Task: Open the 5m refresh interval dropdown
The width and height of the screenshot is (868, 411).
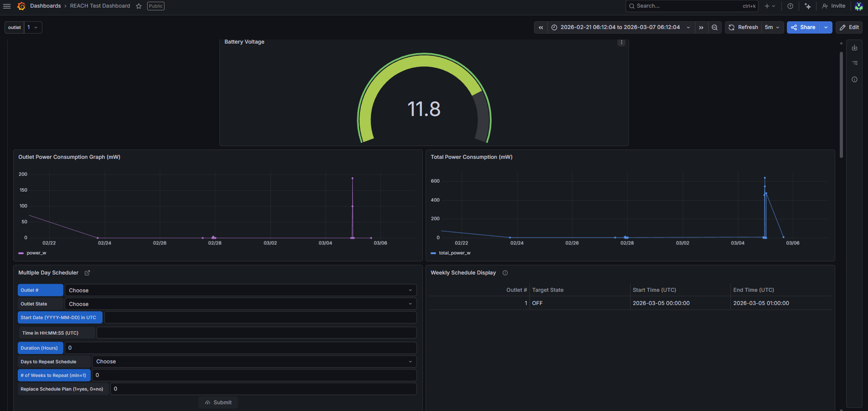Action: pyautogui.click(x=772, y=27)
